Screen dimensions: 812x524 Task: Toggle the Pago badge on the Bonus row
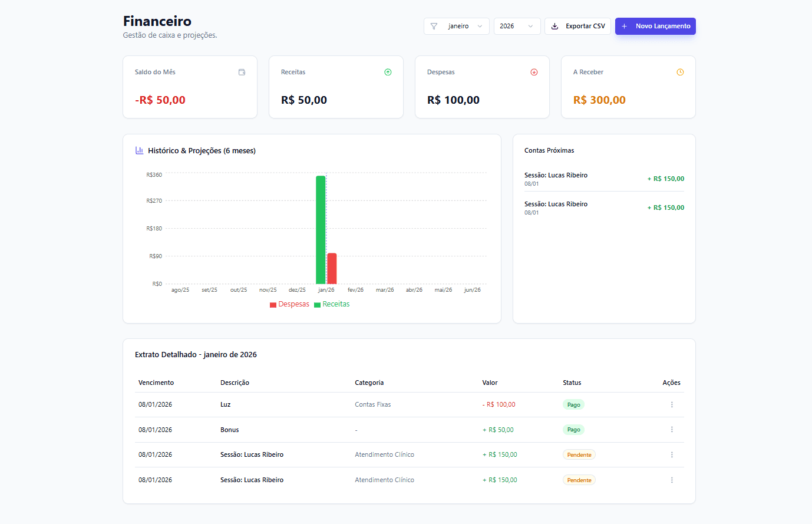click(x=573, y=429)
